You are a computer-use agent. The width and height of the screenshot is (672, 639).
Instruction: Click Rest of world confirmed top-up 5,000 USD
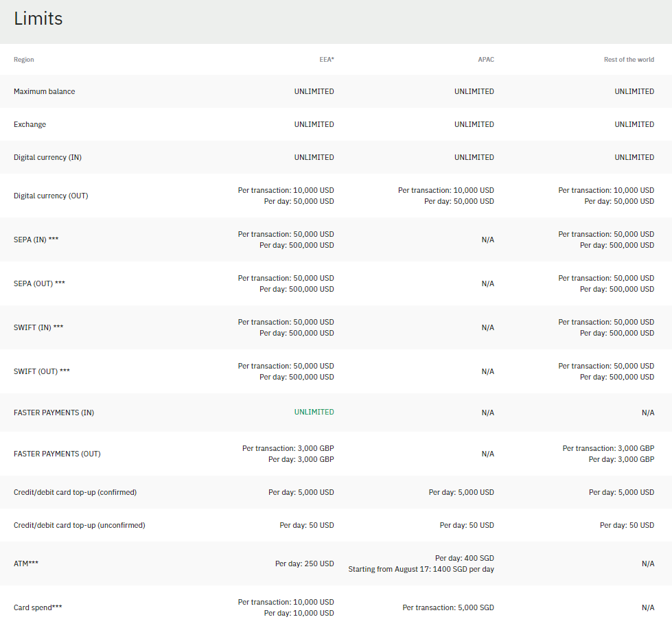click(621, 492)
